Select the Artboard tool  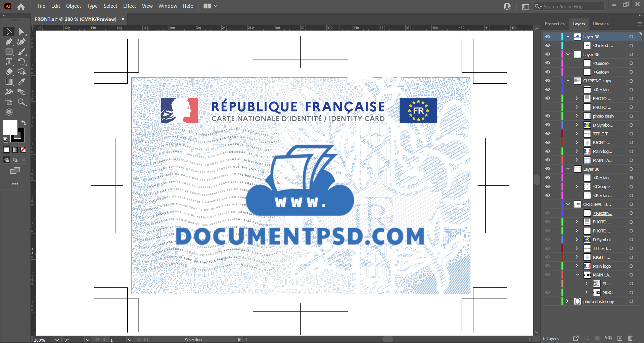pos(9,102)
